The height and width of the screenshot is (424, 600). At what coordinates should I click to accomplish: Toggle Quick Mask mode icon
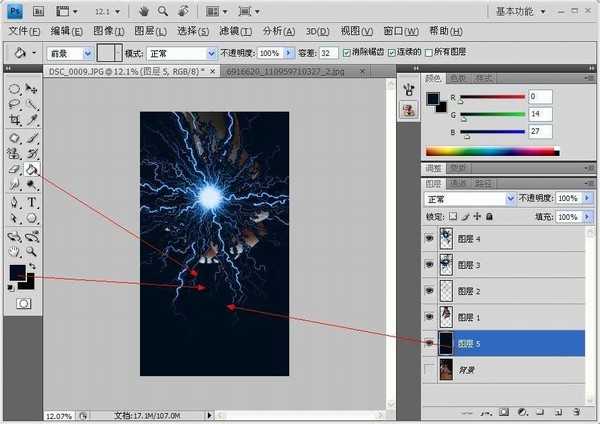point(23,302)
